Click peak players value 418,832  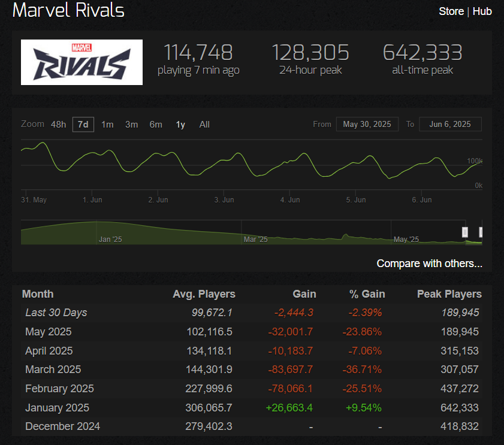460,426
